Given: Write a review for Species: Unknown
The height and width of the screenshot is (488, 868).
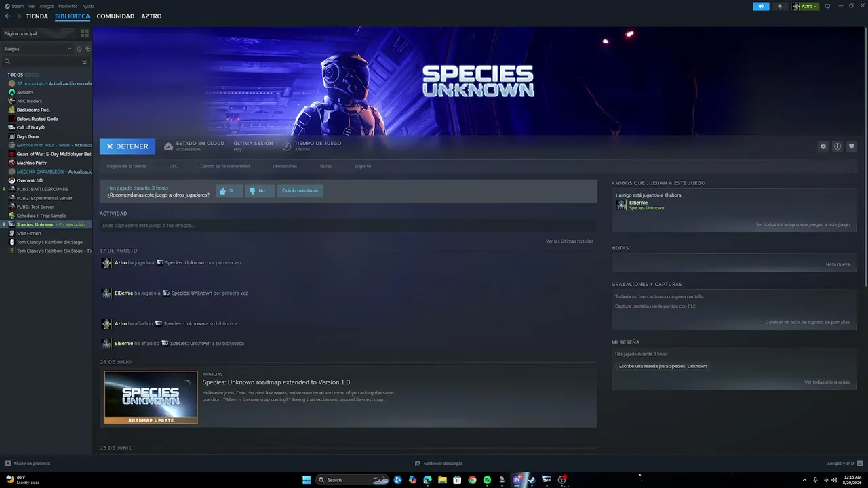Looking at the screenshot, I should pyautogui.click(x=663, y=366).
